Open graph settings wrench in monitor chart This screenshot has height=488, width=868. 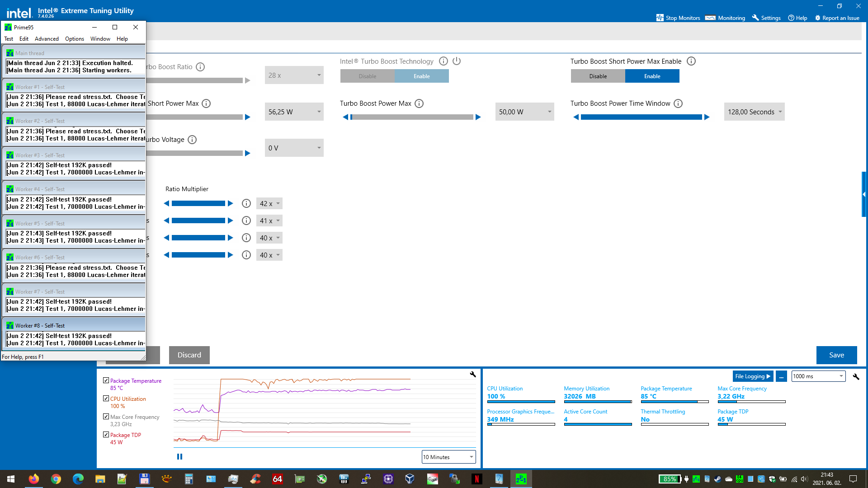coord(473,374)
